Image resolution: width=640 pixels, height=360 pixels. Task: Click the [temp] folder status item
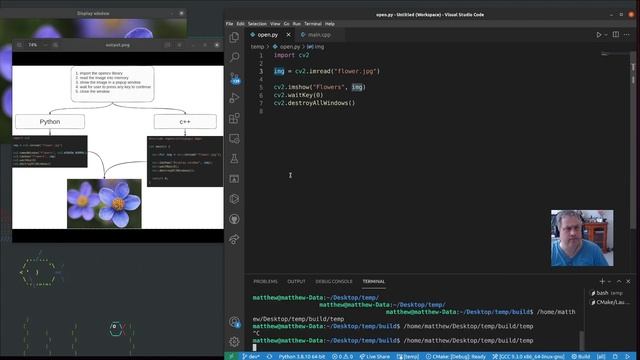[408, 356]
